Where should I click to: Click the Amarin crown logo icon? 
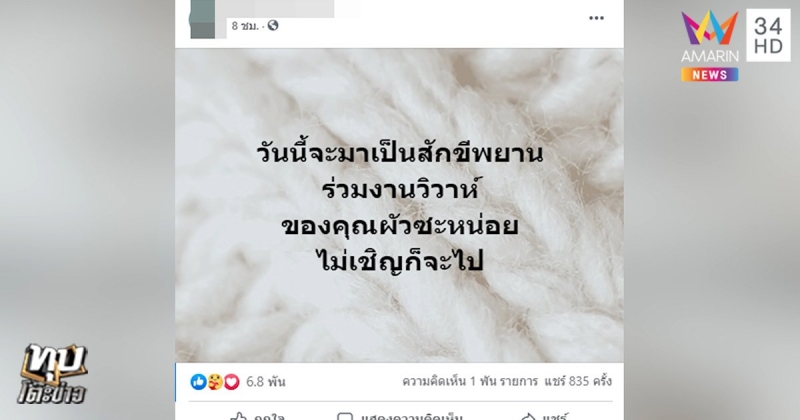(710, 28)
